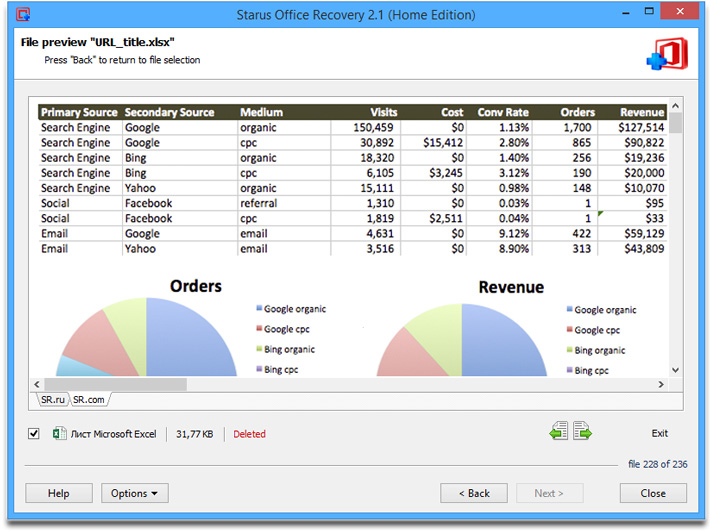
Task: Go to next file with green right arrow icon
Action: pos(582,430)
